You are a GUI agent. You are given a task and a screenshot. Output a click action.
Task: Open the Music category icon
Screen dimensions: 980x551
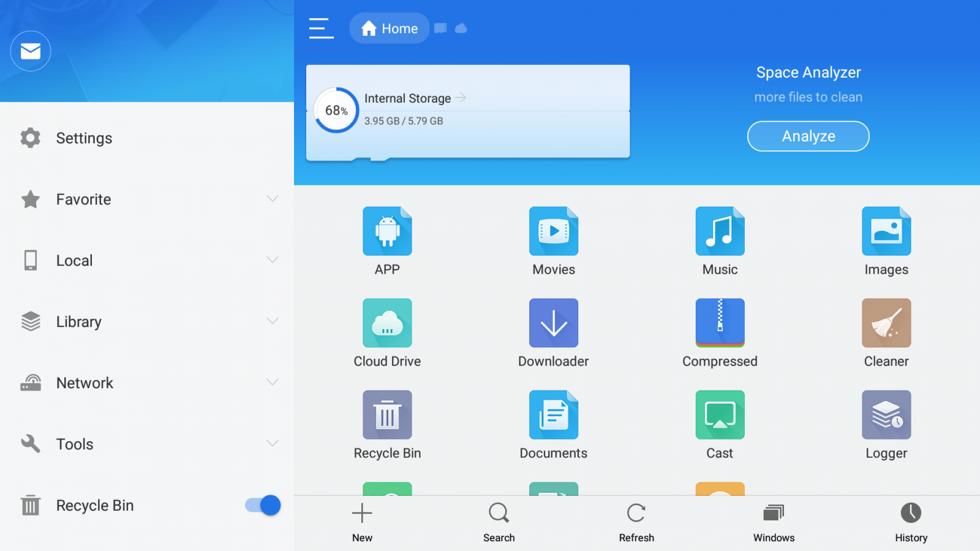720,231
